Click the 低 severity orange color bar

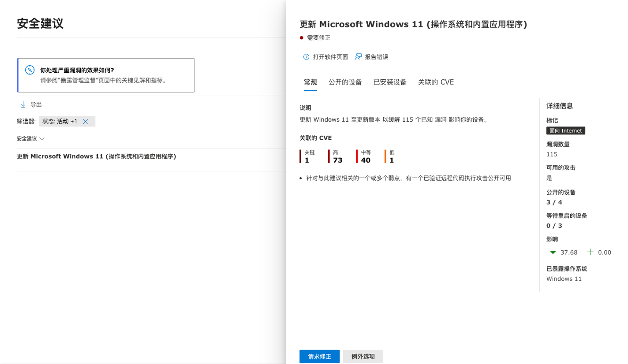(x=385, y=156)
